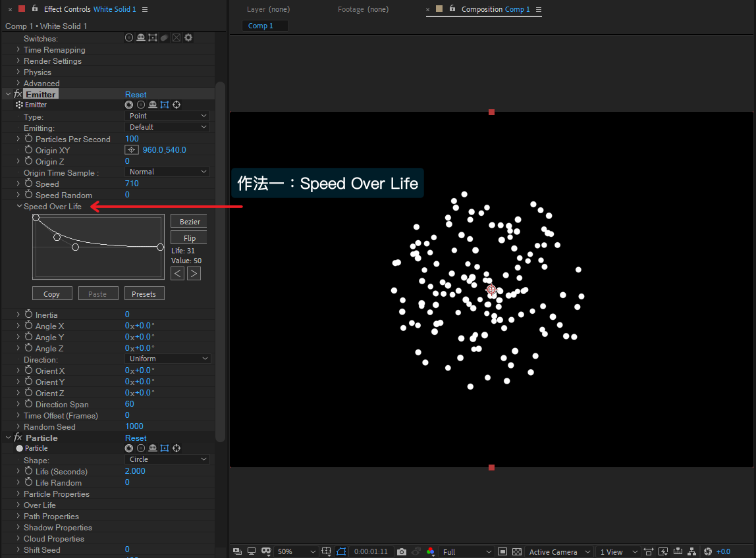Click the Speed value 710
The image size is (756, 558).
coord(132,184)
